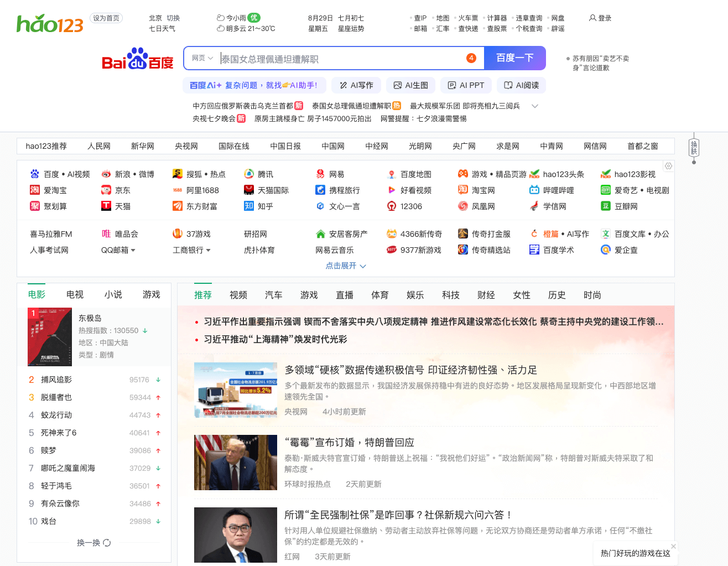Click the hao123 logo
Viewport: 728px width, 566px height.
[x=50, y=24]
